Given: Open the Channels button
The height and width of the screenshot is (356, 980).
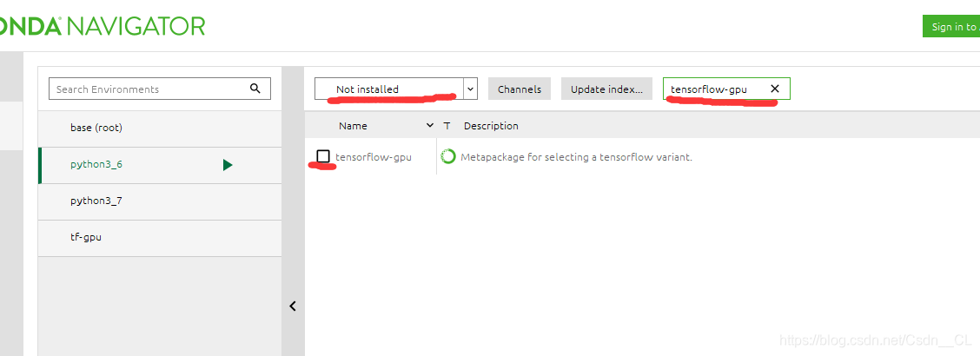Looking at the screenshot, I should 520,89.
